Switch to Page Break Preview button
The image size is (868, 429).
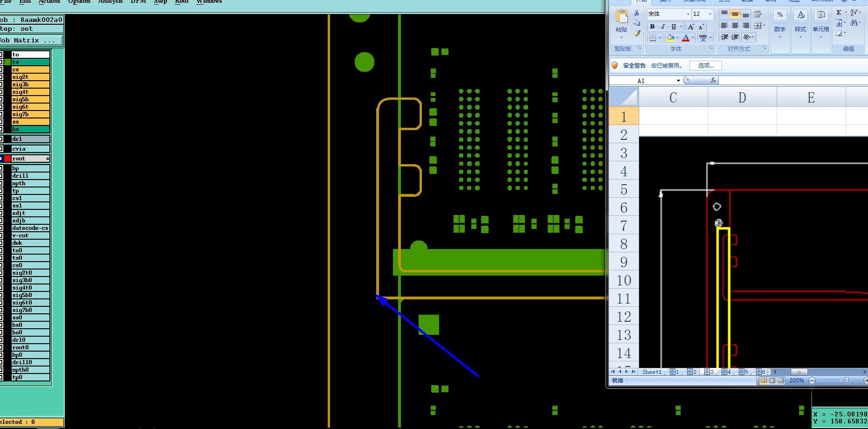(x=781, y=381)
